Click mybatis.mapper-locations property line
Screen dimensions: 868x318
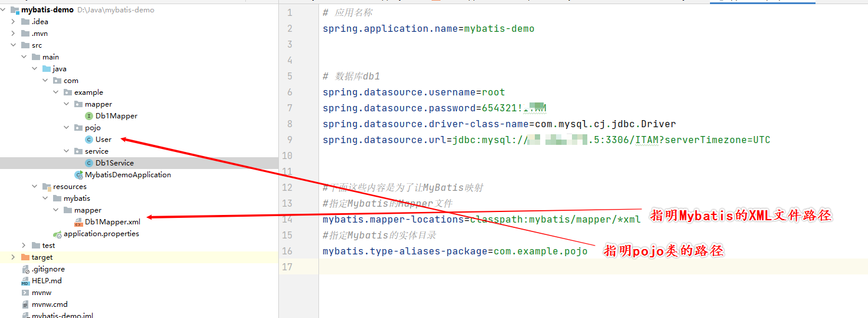tap(482, 219)
